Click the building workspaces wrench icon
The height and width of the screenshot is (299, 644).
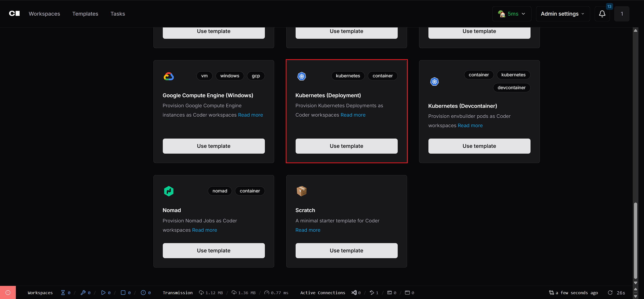click(83, 292)
